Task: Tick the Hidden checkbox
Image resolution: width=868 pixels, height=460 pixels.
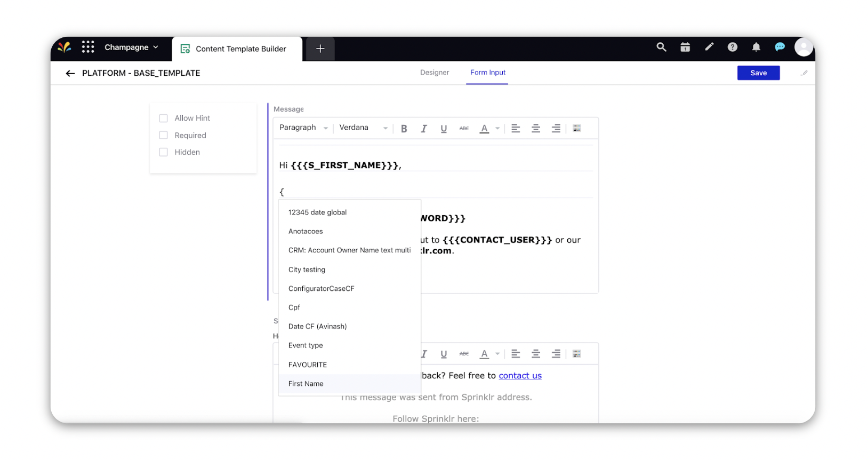Action: pos(164,153)
